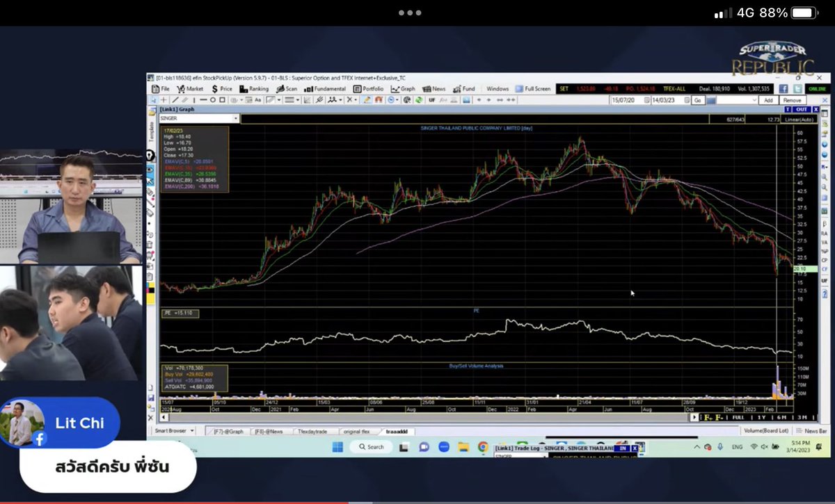Open the Windows menu
The height and width of the screenshot is (504, 835).
click(497, 89)
